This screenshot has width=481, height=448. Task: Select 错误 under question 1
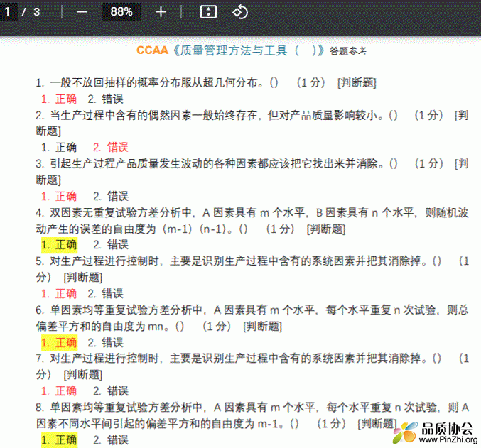pyautogui.click(x=106, y=99)
